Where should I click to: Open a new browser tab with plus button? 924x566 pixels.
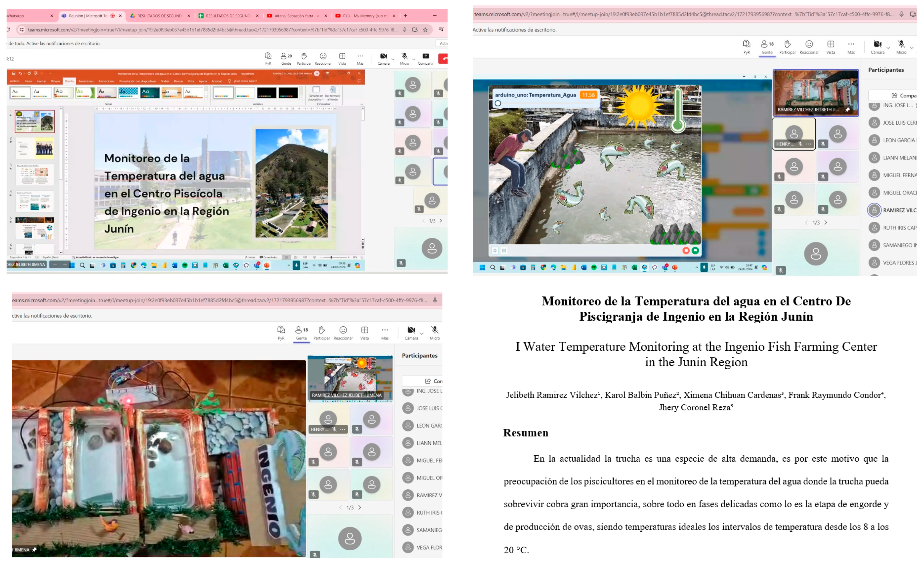coord(405,16)
